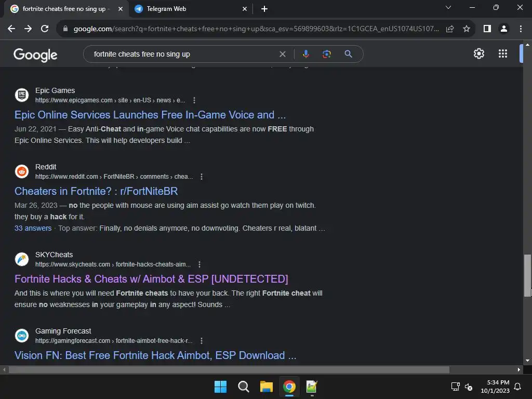The width and height of the screenshot is (532, 399).
Task: Click the Chrome taskbar icon
Action: click(x=289, y=387)
